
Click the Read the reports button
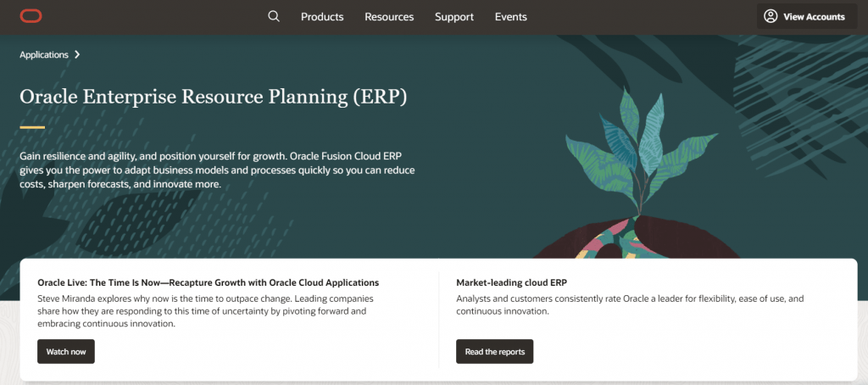(x=494, y=351)
